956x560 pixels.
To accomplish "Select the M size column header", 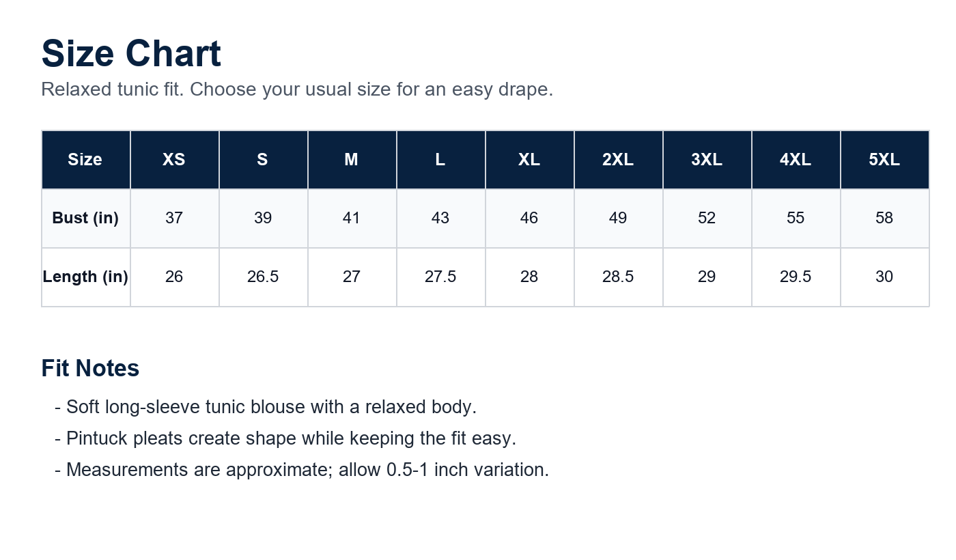I will click(352, 160).
